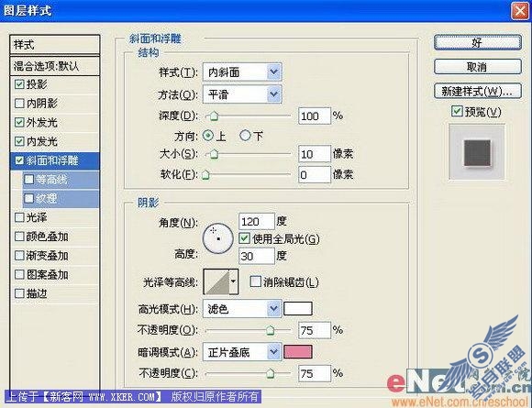This screenshot has height=408, width=532.
Task: Click the shading angle dial
Action: tap(217, 238)
